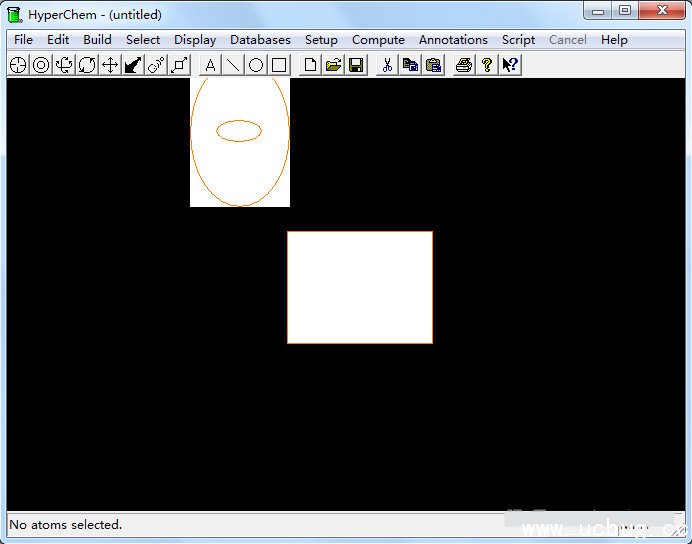This screenshot has height=544, width=692.
Task: Expand the Setup menu
Action: pyautogui.click(x=321, y=40)
